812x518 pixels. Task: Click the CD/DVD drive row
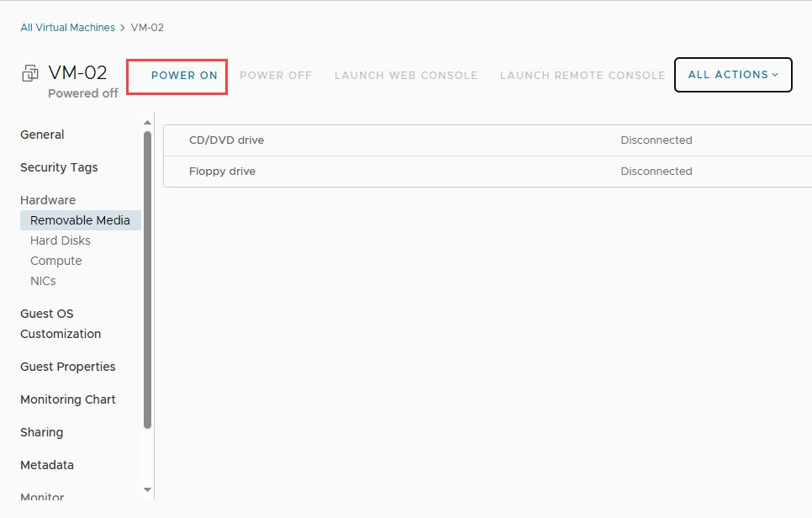click(x=488, y=140)
